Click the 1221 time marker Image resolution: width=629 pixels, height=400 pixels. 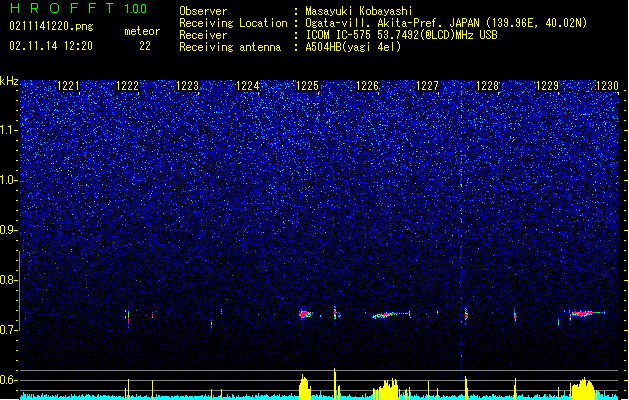pos(68,86)
